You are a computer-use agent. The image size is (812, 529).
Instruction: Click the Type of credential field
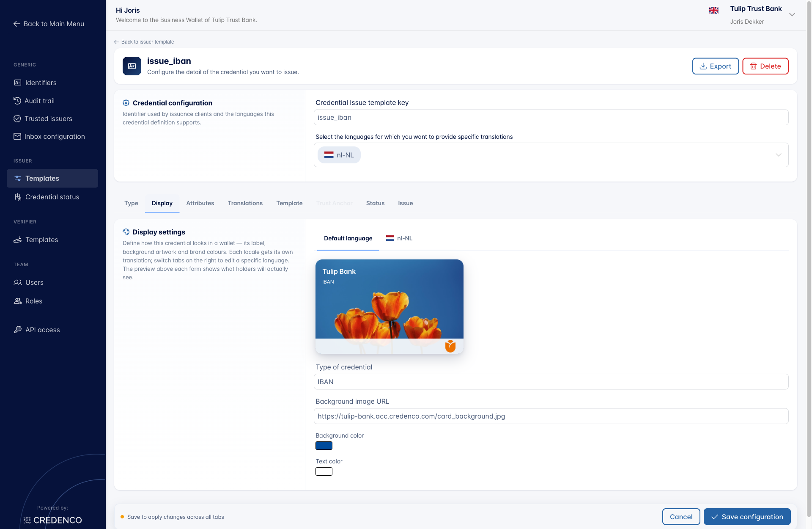551,382
